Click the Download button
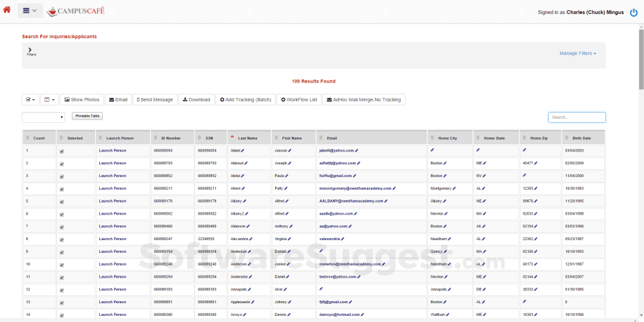 click(x=197, y=99)
